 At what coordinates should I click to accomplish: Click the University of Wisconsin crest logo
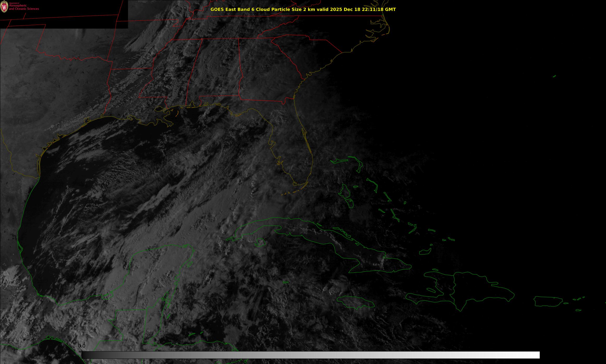click(x=4, y=7)
